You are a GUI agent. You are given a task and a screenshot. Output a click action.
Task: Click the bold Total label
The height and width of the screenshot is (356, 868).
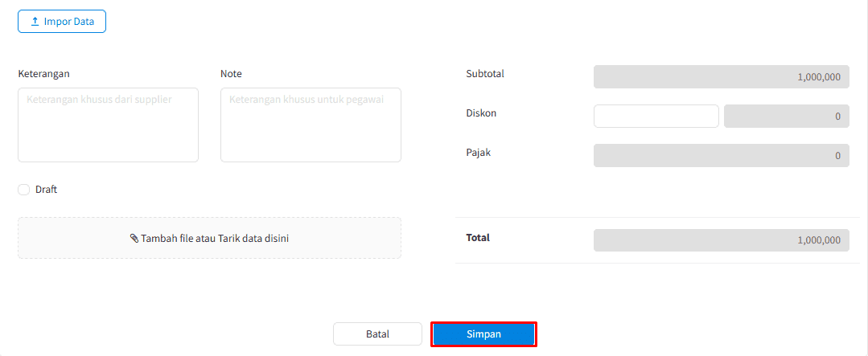pos(478,238)
